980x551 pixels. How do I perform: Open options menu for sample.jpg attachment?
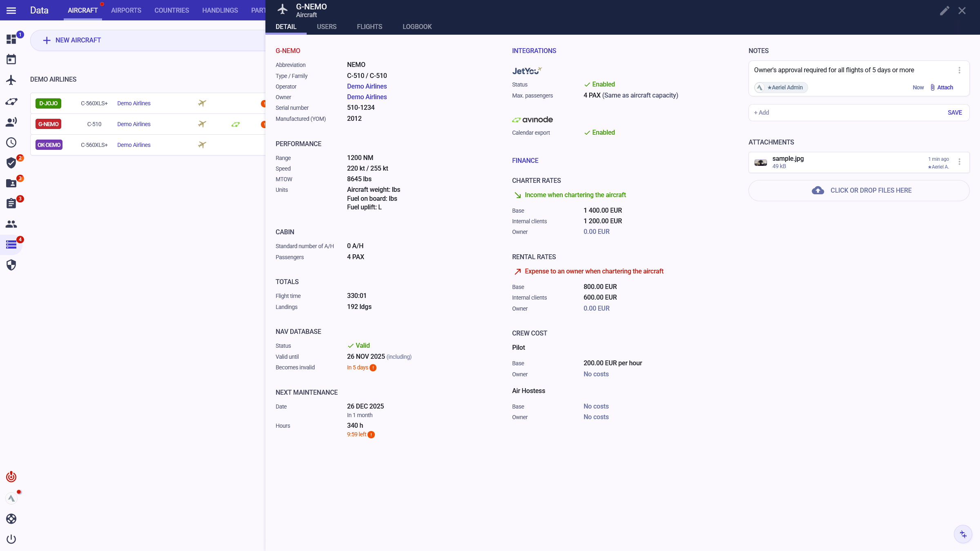pyautogui.click(x=960, y=162)
